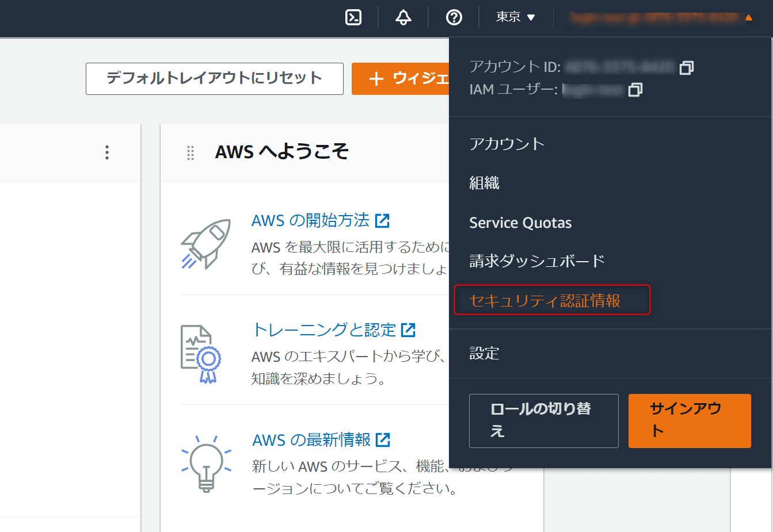
Task: Open the notifications bell icon
Action: [403, 17]
